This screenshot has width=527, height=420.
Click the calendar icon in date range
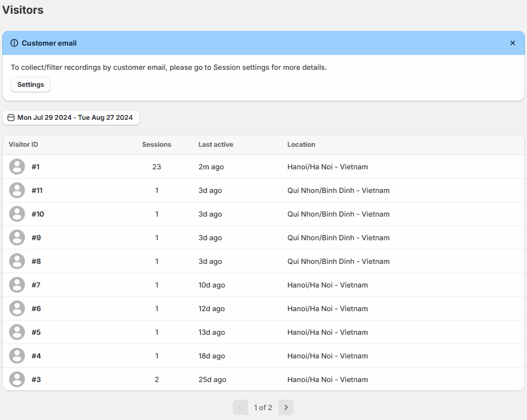pyautogui.click(x=11, y=118)
